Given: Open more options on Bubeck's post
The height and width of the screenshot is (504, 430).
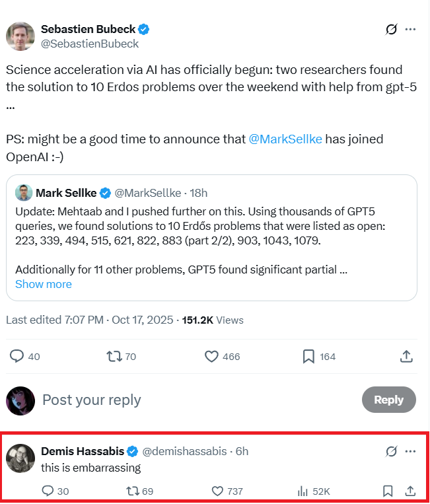Looking at the screenshot, I should click(411, 30).
